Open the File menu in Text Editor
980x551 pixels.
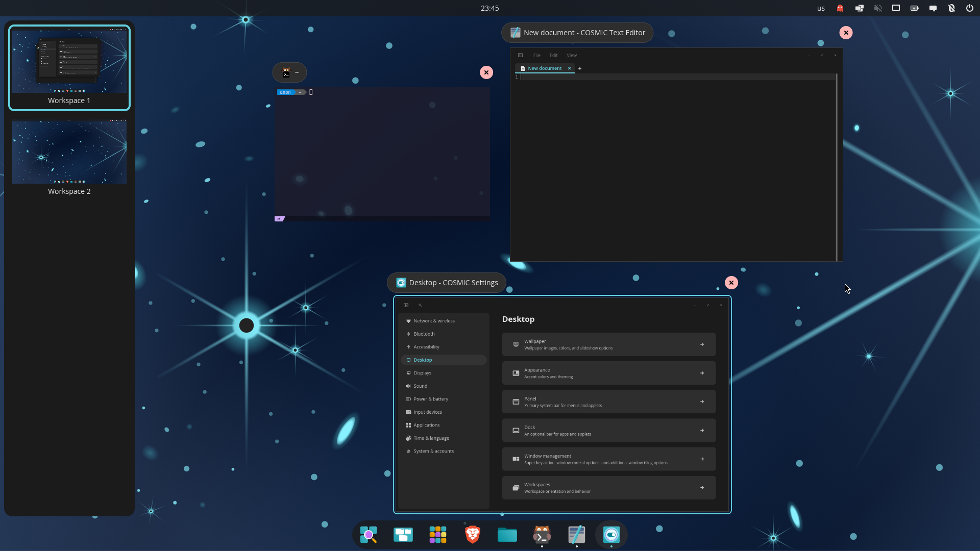point(537,55)
